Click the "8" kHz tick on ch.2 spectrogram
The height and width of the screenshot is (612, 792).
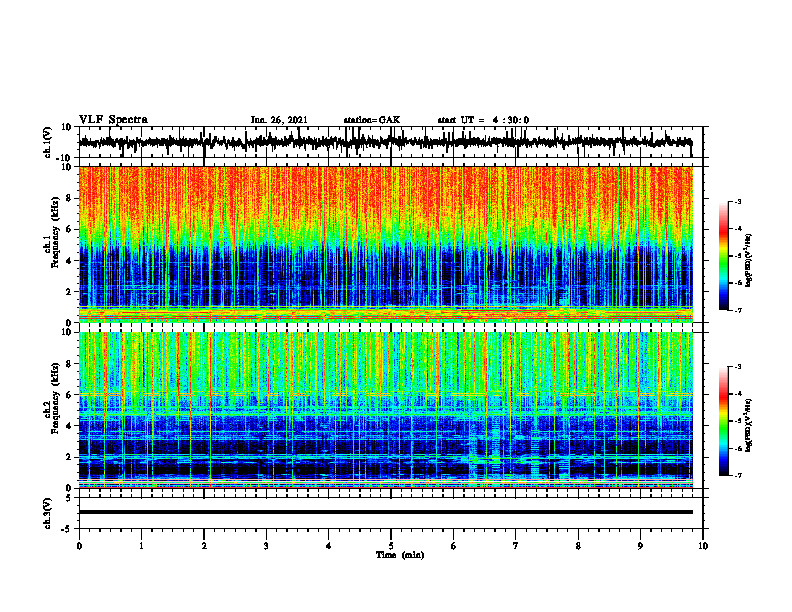[x=69, y=364]
